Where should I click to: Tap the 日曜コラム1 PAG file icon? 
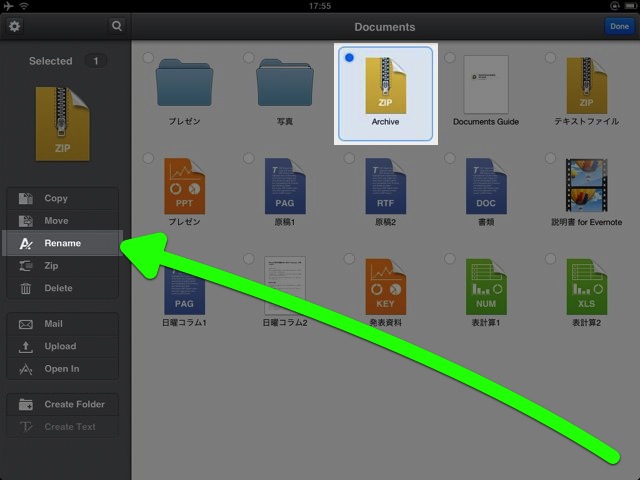coord(184,288)
